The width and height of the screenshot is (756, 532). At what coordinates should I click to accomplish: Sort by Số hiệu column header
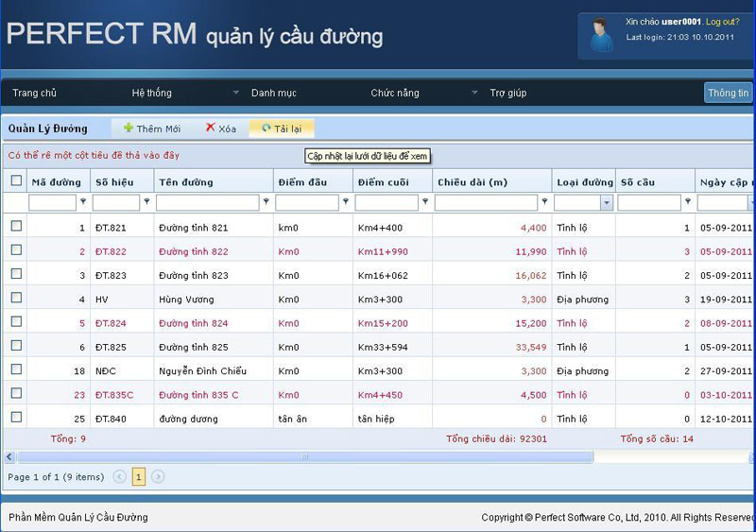[x=122, y=181]
